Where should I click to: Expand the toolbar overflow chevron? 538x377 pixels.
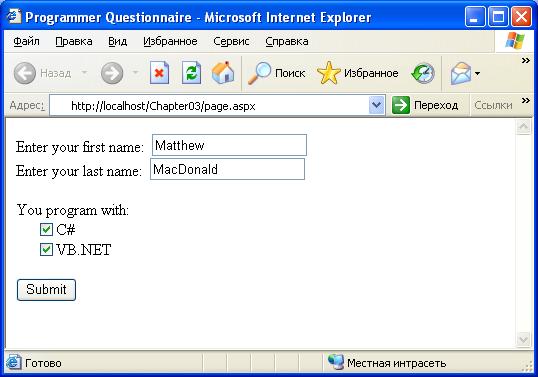coord(525,61)
